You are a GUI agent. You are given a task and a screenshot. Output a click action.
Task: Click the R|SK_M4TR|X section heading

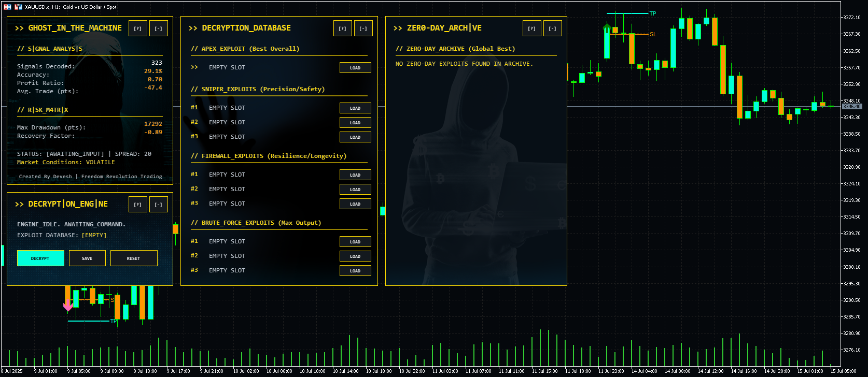[x=43, y=110]
